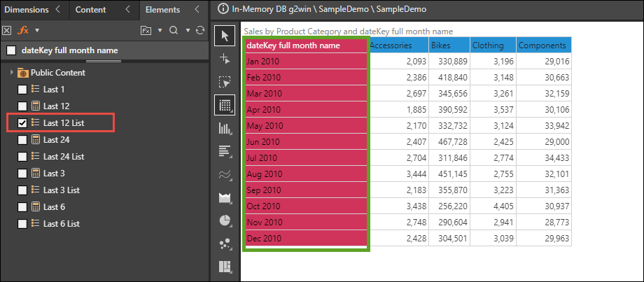Choose the grid table visualization icon
The image size is (644, 282).
click(x=225, y=105)
